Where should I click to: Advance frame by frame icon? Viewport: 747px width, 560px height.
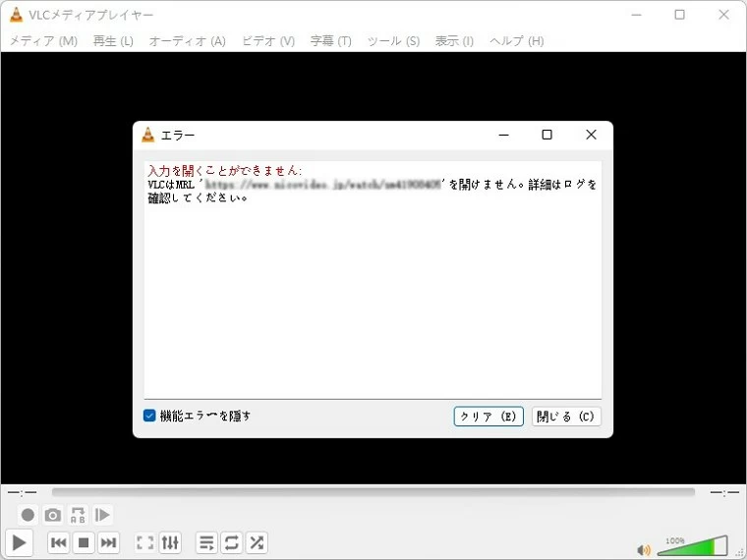pyautogui.click(x=102, y=515)
